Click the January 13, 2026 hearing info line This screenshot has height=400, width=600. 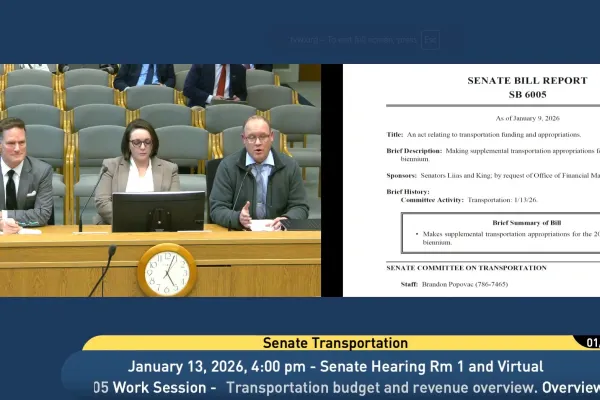[335, 366]
